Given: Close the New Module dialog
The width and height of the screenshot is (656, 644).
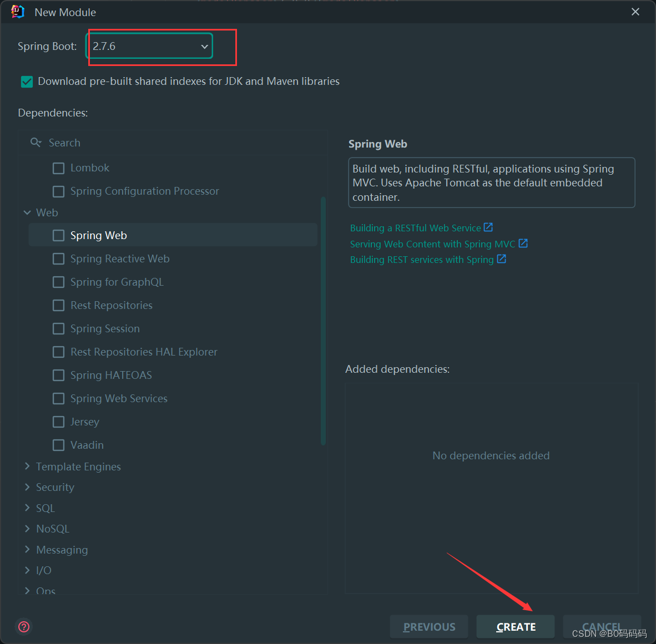Looking at the screenshot, I should 635,12.
